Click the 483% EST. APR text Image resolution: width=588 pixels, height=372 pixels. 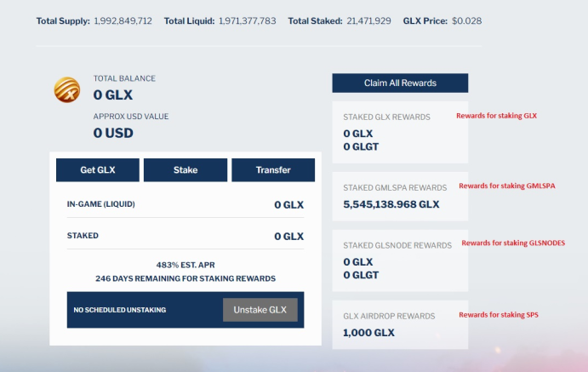coord(186,265)
